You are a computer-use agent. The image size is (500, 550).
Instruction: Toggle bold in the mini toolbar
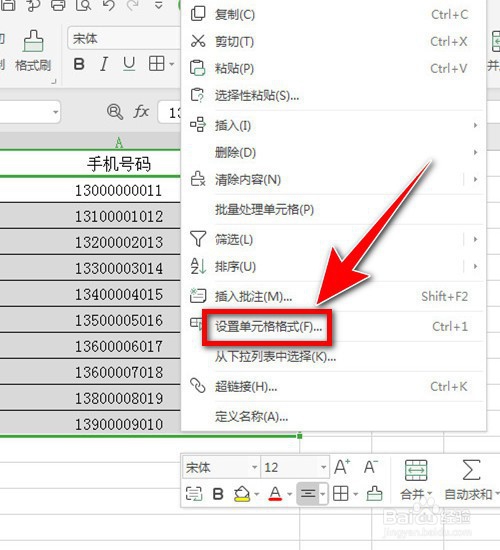tap(218, 494)
